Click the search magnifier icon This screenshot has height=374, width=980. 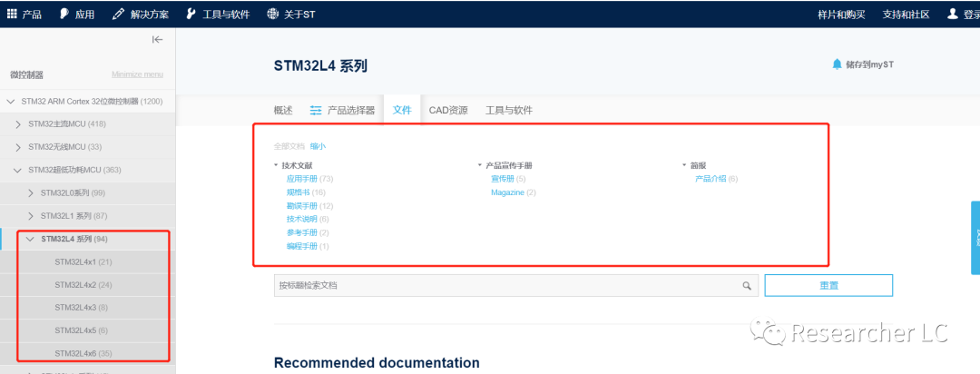coord(746,285)
